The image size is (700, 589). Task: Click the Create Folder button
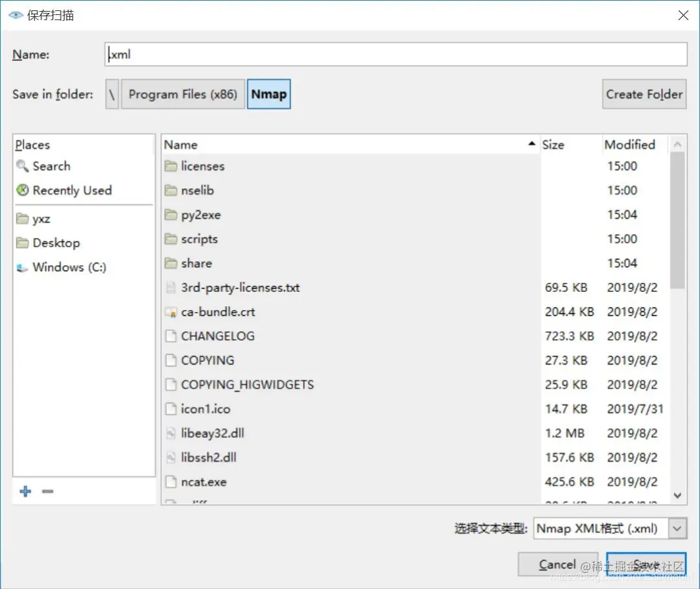pos(644,94)
